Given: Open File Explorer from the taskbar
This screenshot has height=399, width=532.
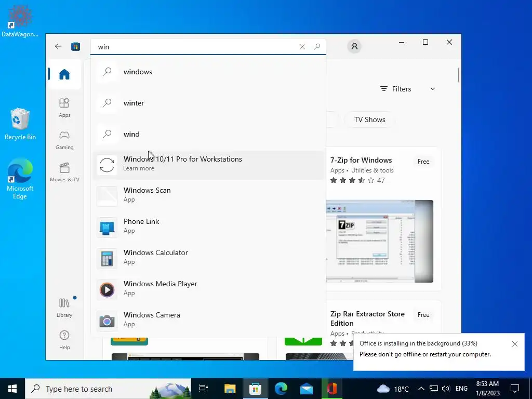Looking at the screenshot, I should click(x=230, y=389).
